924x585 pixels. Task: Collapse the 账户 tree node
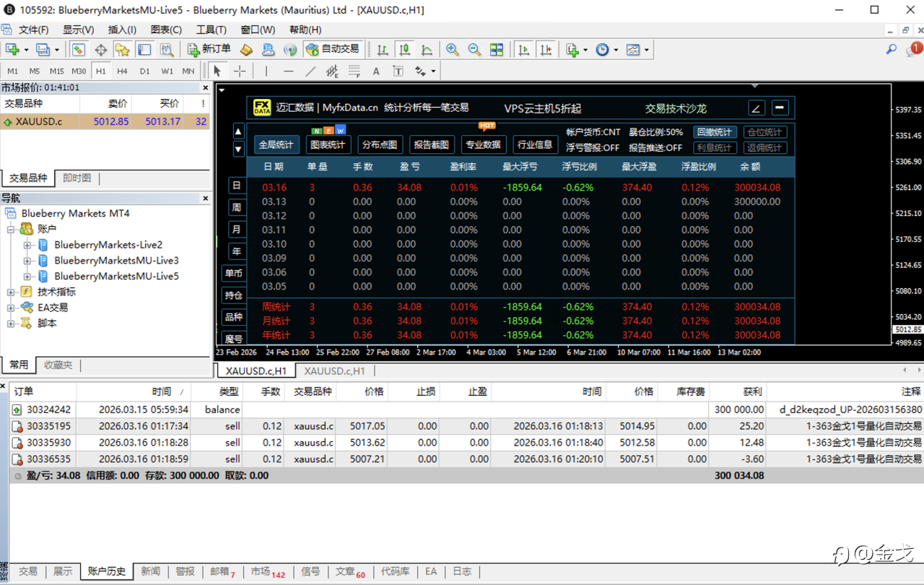coord(11,229)
